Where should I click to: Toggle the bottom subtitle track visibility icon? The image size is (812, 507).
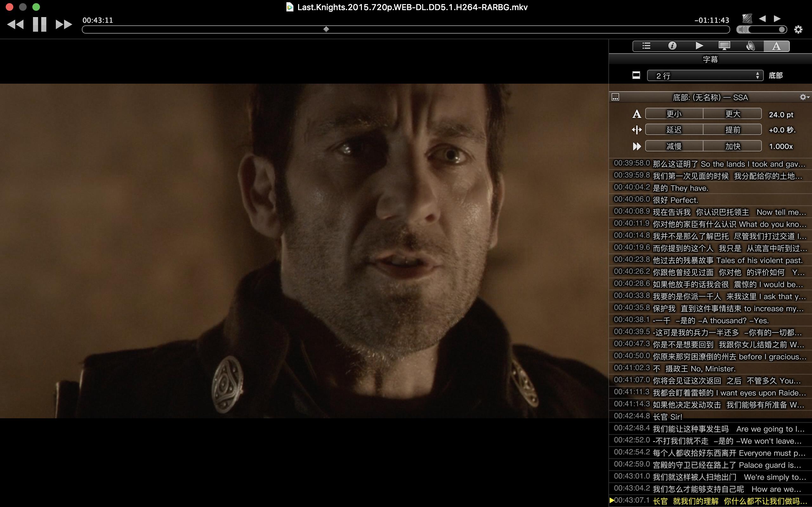click(x=615, y=97)
